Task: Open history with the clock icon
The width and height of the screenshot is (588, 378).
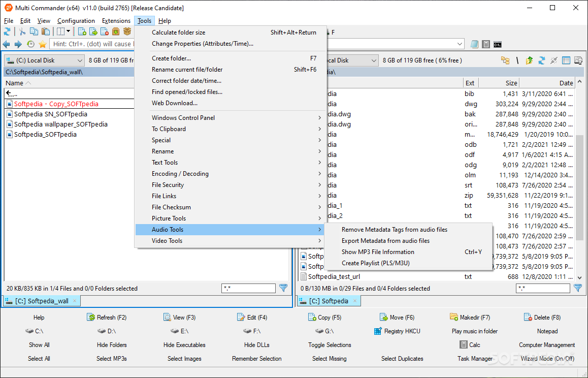Action: [30, 44]
